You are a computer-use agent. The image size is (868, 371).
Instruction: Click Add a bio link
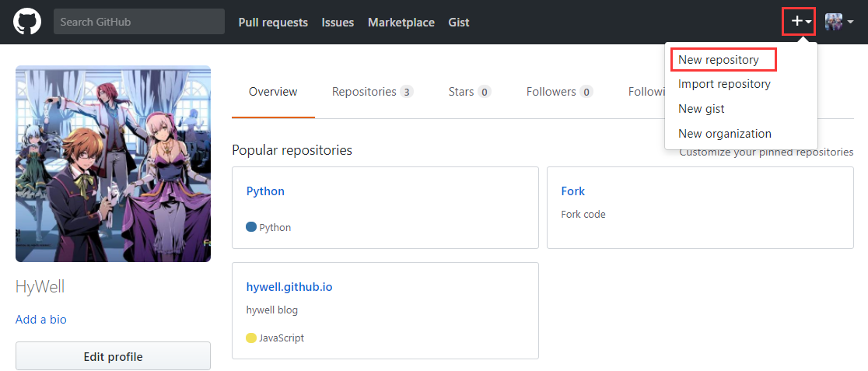(41, 320)
